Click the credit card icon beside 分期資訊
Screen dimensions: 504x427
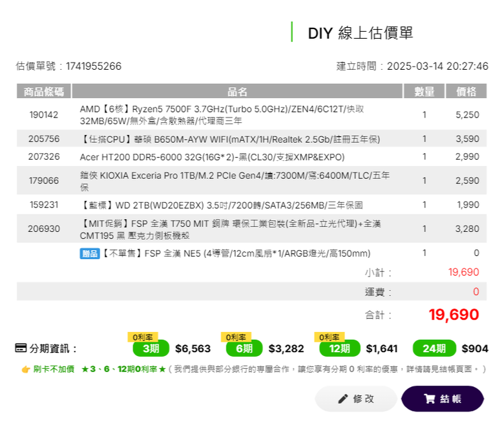[21, 348]
